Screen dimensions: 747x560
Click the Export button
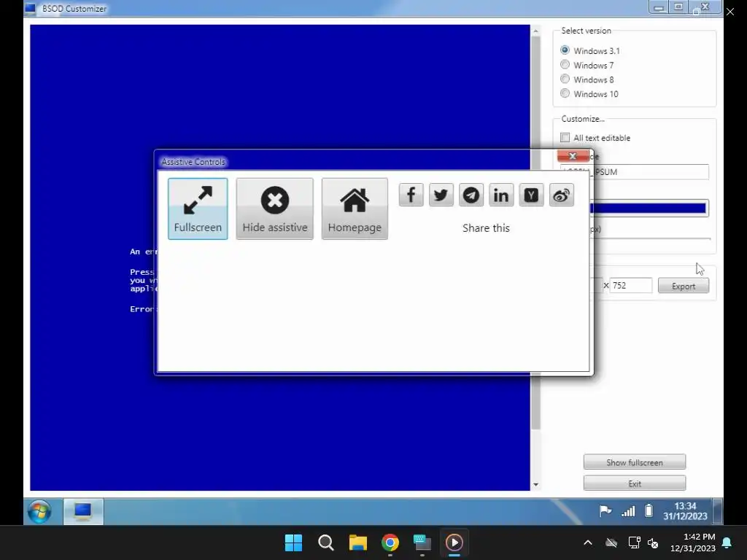pyautogui.click(x=683, y=286)
